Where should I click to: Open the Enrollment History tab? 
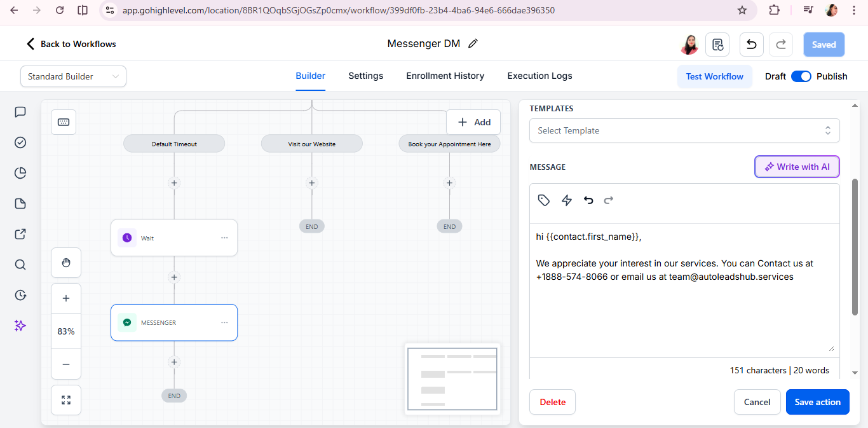tap(445, 76)
